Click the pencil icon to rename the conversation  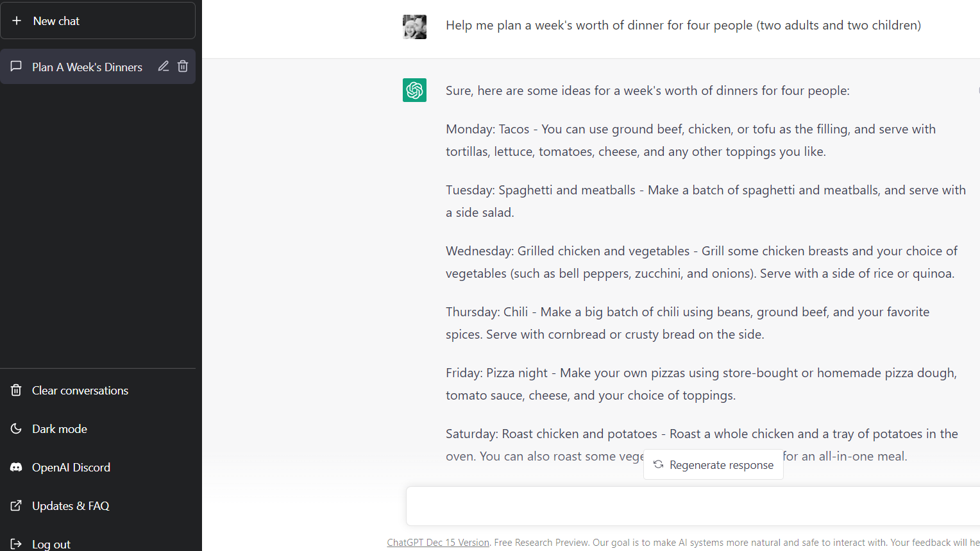point(164,66)
